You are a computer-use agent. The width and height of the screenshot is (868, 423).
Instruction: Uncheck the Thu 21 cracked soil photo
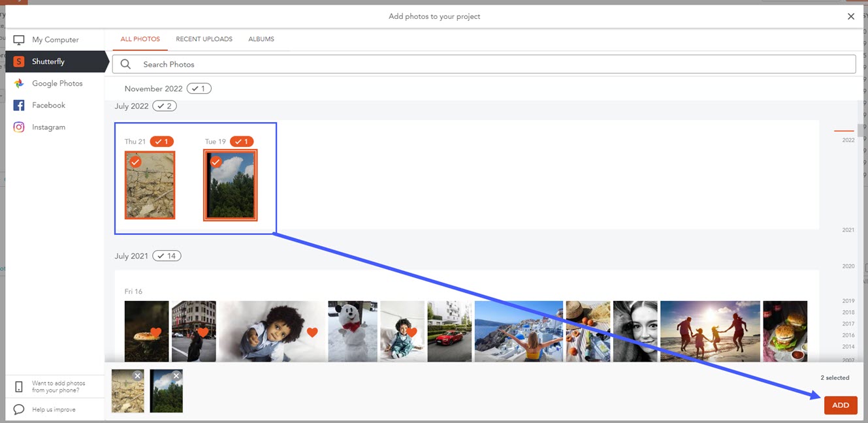(135, 162)
